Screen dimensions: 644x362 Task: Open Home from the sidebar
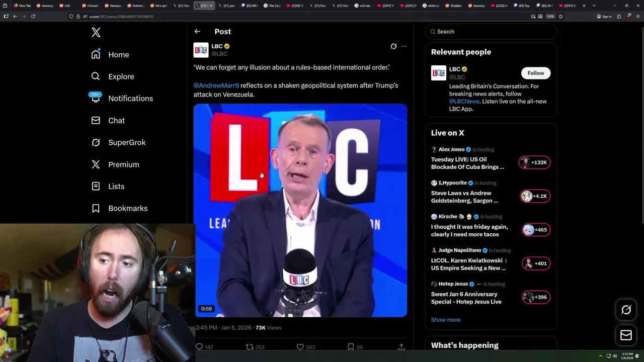(110, 54)
